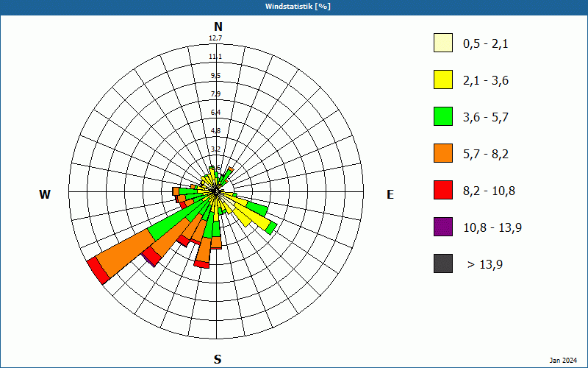Click the 7,9 ring scale value
This screenshot has height=368, width=588.
[x=215, y=94]
